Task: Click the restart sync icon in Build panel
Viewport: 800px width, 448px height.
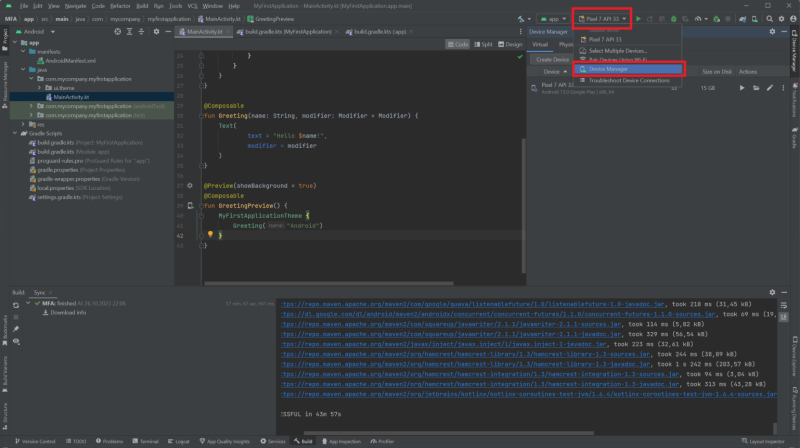Action: click(x=16, y=305)
